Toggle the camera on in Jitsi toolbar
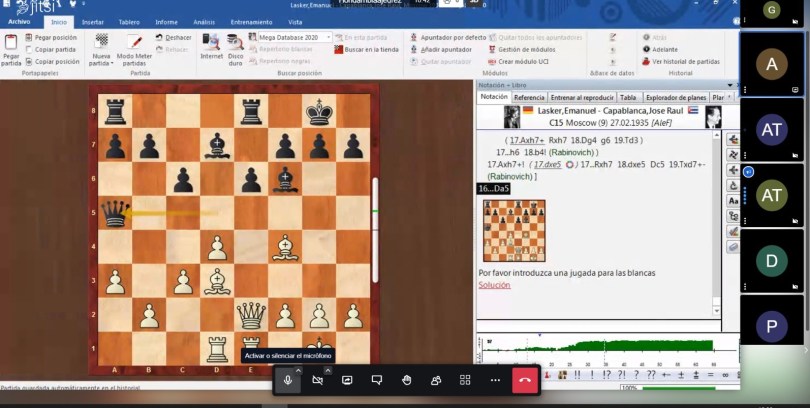The width and height of the screenshot is (810, 408). click(318, 380)
